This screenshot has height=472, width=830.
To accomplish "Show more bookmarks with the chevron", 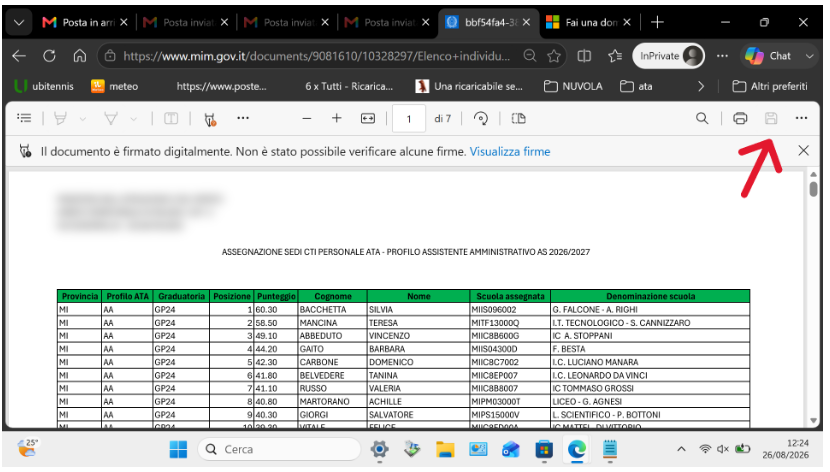I will click(701, 86).
